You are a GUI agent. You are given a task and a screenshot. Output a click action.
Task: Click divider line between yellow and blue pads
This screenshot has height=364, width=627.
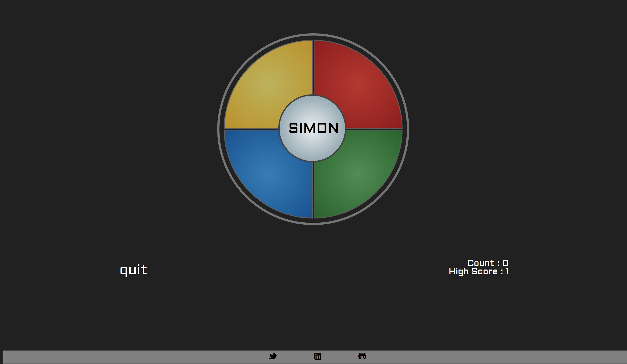click(251, 129)
